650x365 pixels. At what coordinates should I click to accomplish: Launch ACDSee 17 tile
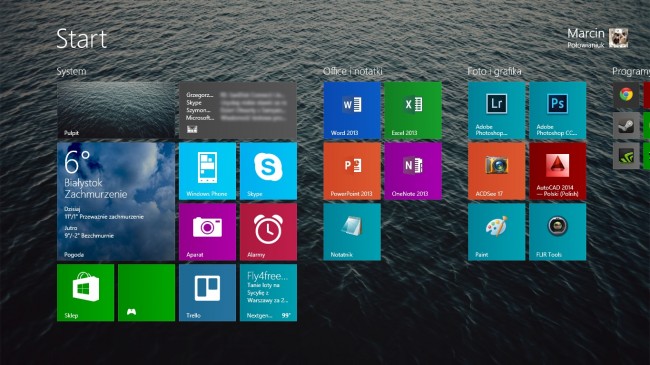pos(497,171)
